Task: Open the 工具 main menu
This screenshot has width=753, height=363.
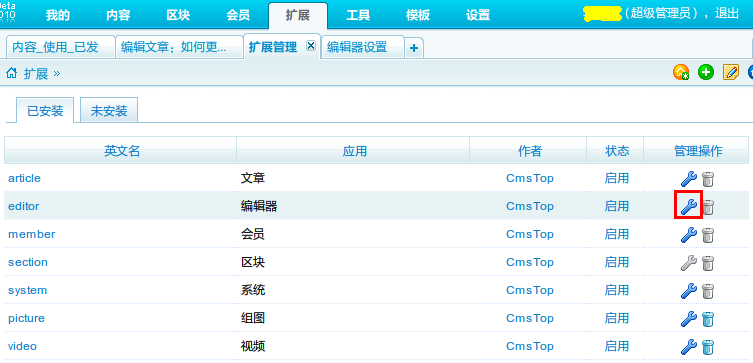Action: pyautogui.click(x=358, y=15)
